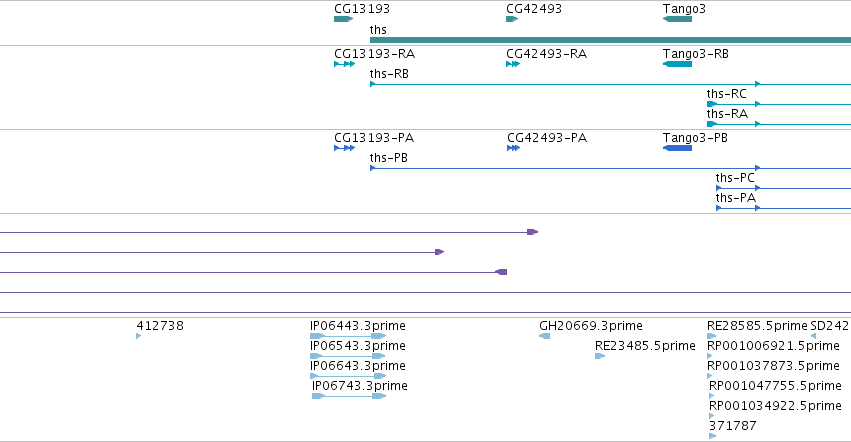Select the Tango3-PB protein glyph

coord(677,148)
